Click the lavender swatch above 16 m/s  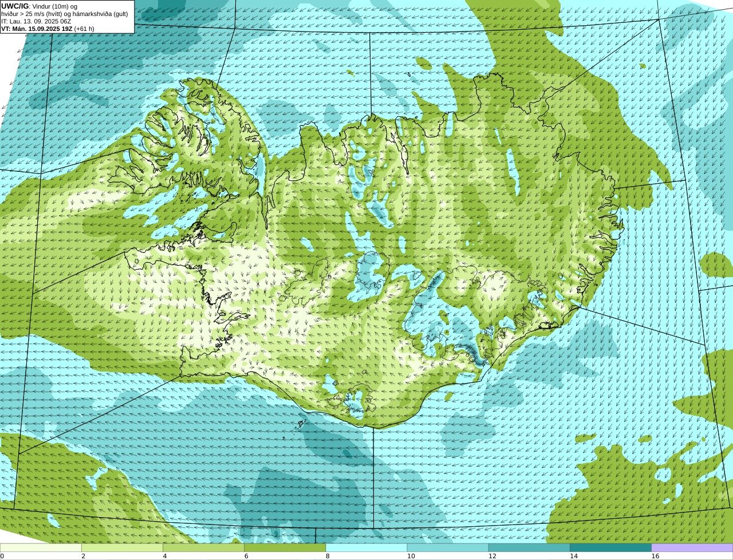692,547
